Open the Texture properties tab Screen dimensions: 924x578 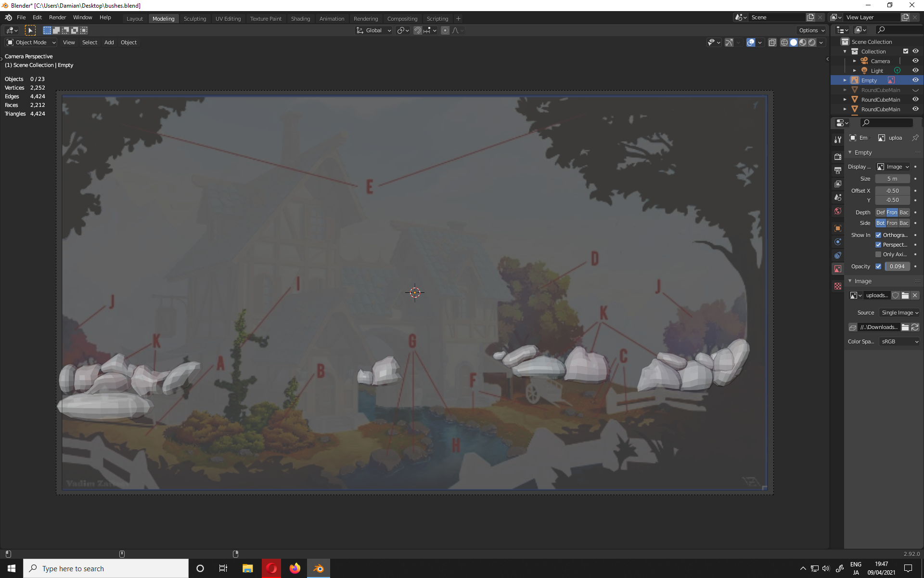pyautogui.click(x=838, y=286)
